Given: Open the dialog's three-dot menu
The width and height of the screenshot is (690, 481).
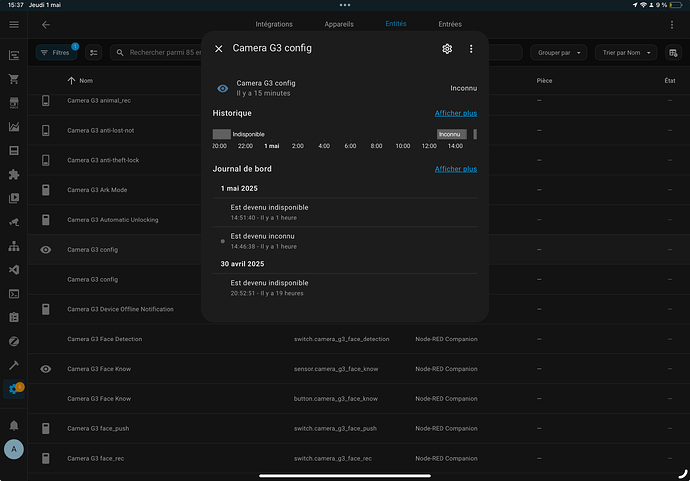Looking at the screenshot, I should [x=471, y=49].
